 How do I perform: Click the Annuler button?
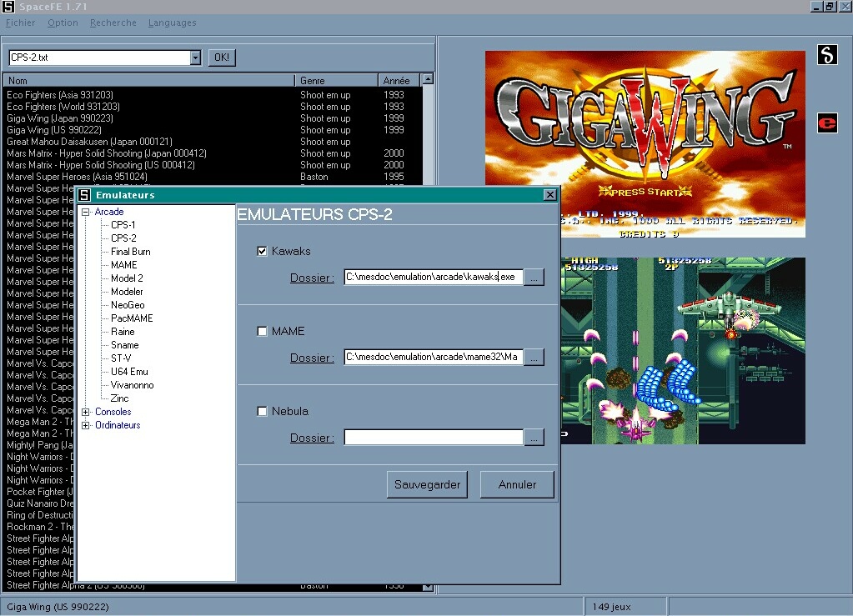tap(517, 484)
